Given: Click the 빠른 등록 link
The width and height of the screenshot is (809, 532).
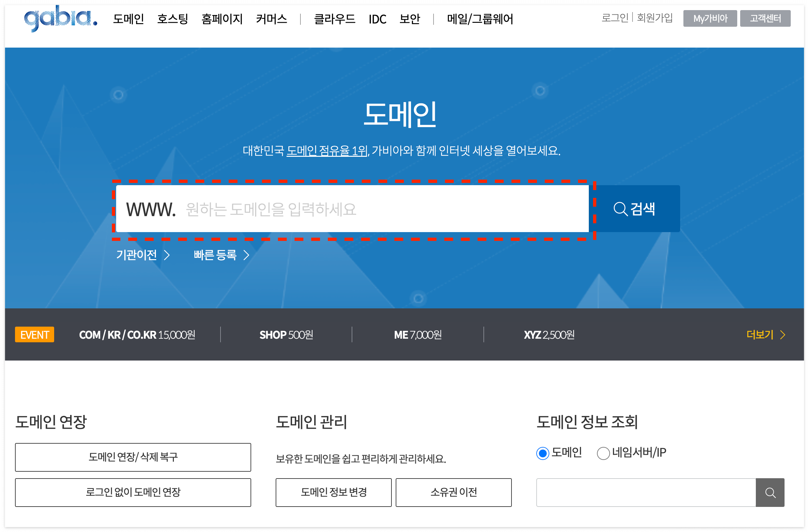Looking at the screenshot, I should coord(215,255).
